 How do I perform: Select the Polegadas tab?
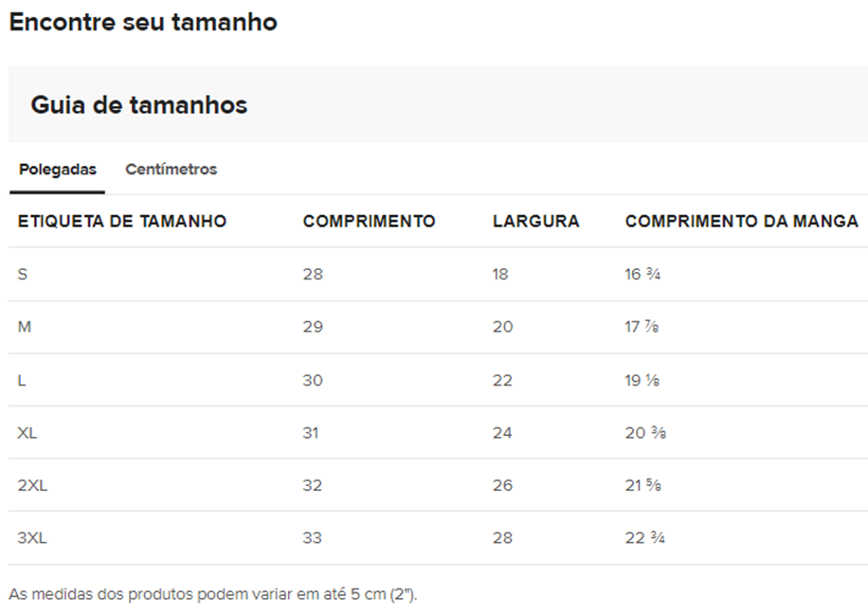coord(58,170)
